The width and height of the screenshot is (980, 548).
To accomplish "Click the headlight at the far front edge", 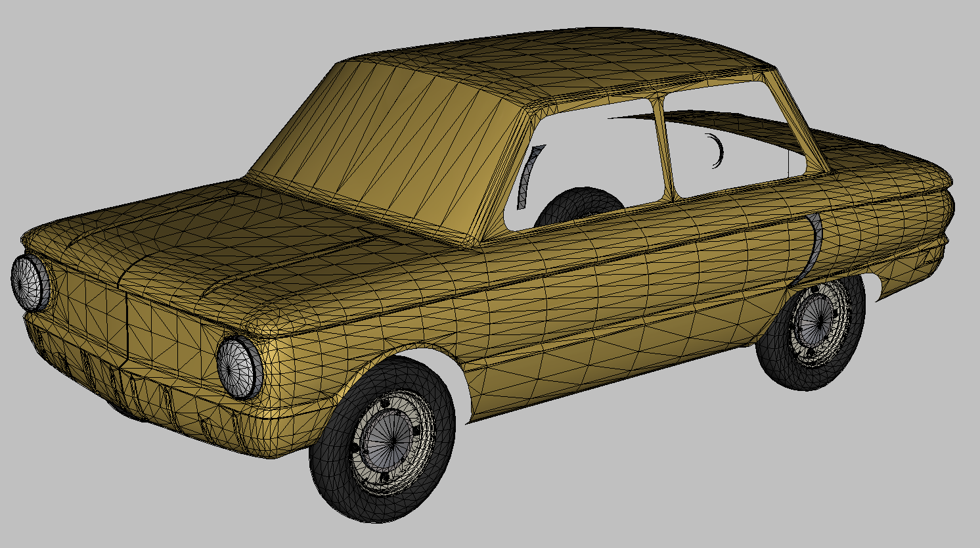I will 29,284.
